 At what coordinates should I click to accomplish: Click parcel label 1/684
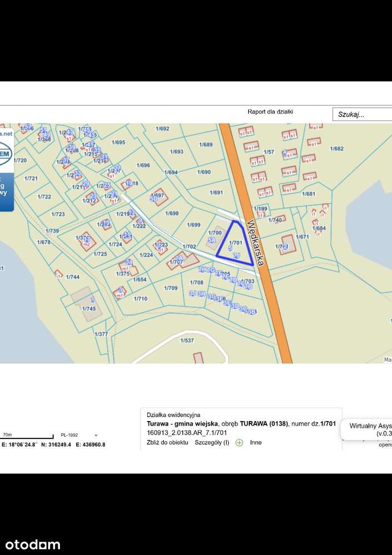(x=319, y=228)
